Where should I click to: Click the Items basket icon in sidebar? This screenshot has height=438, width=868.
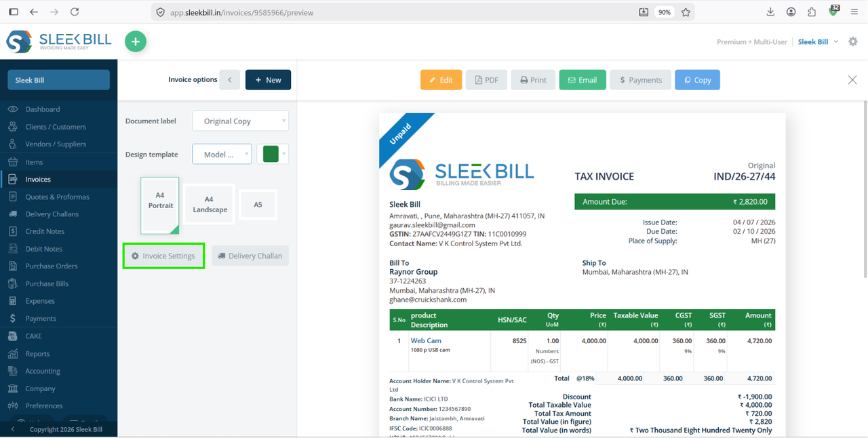click(13, 162)
